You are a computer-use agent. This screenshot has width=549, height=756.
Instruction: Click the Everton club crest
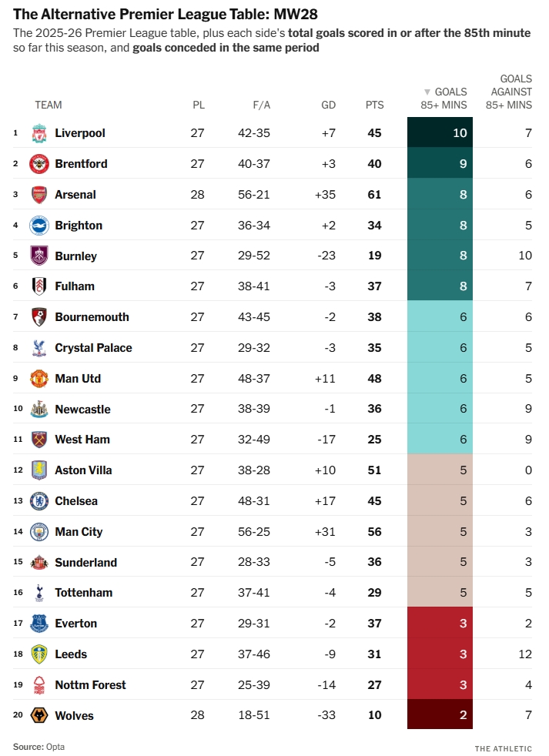pos(39,624)
